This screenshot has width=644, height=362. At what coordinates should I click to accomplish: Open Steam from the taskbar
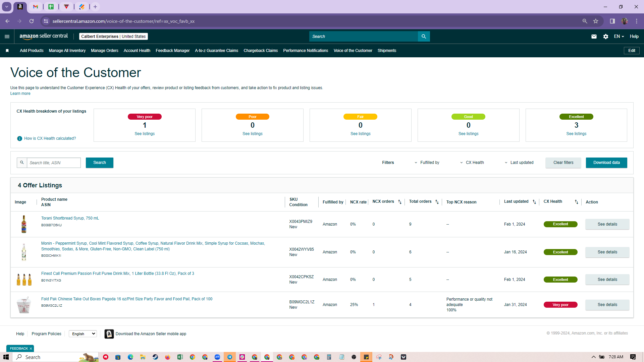tap(155, 357)
